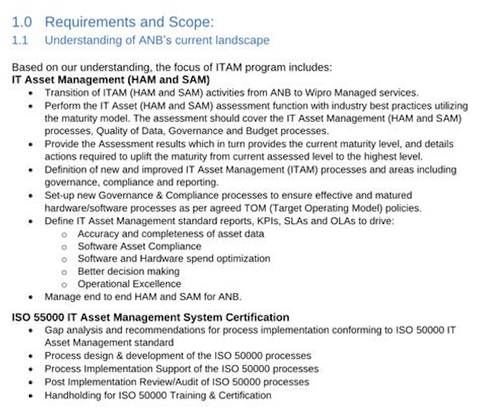Click the 'Define IT Asset Management standard reports' line

(219, 221)
